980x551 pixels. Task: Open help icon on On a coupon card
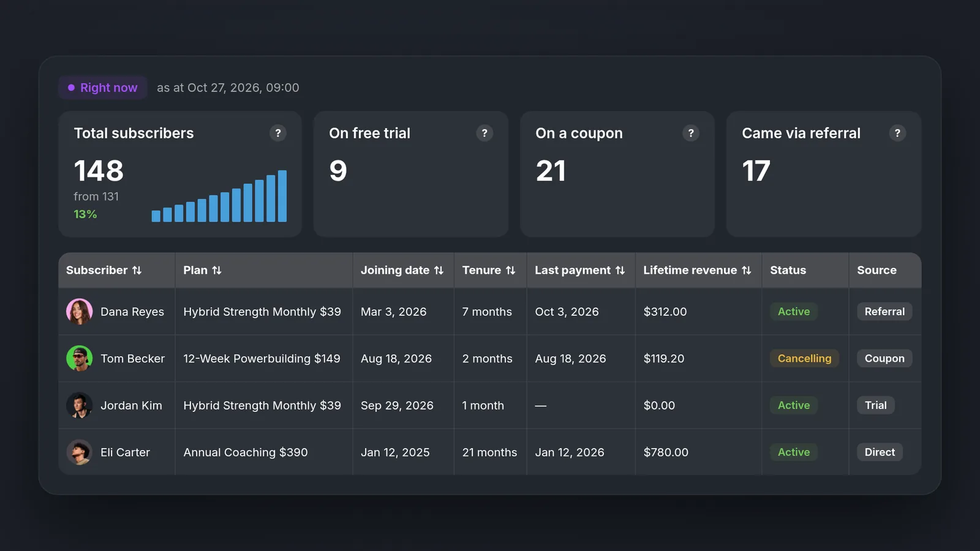click(691, 133)
